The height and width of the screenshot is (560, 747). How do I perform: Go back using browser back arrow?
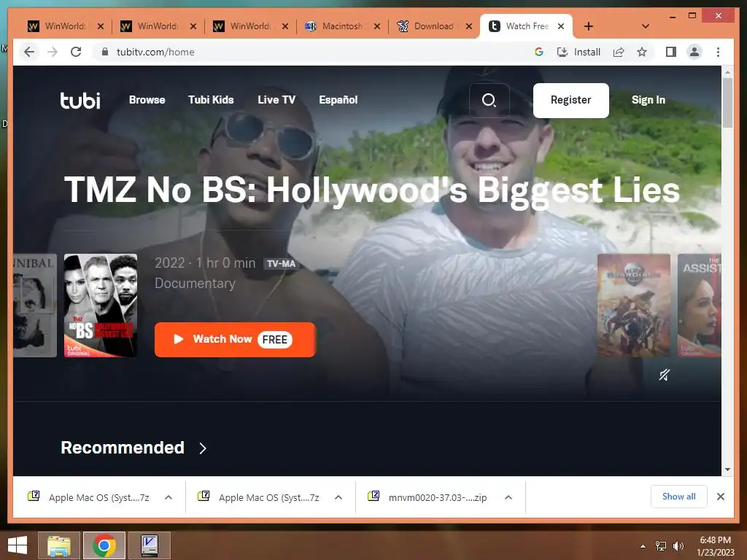click(x=29, y=52)
